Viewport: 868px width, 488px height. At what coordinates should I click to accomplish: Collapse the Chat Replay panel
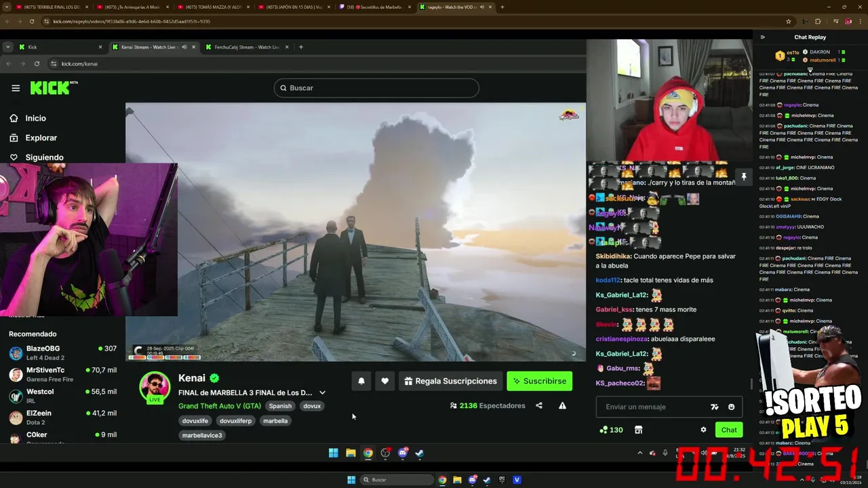pos(763,37)
